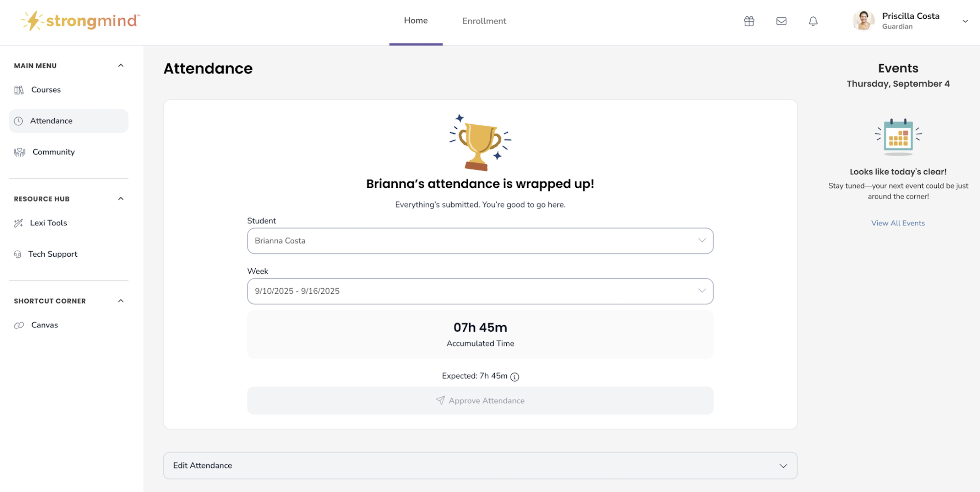Open the mail envelope icon
The image size is (980, 492).
pos(781,21)
